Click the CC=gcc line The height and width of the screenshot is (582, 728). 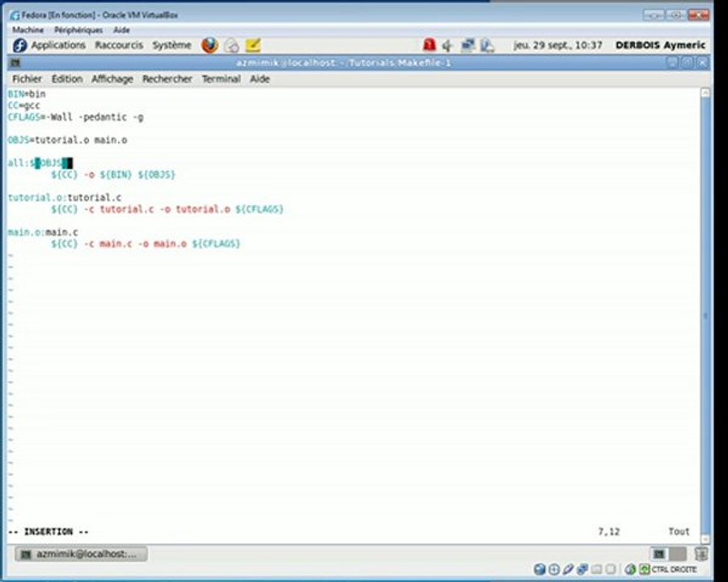(23, 105)
